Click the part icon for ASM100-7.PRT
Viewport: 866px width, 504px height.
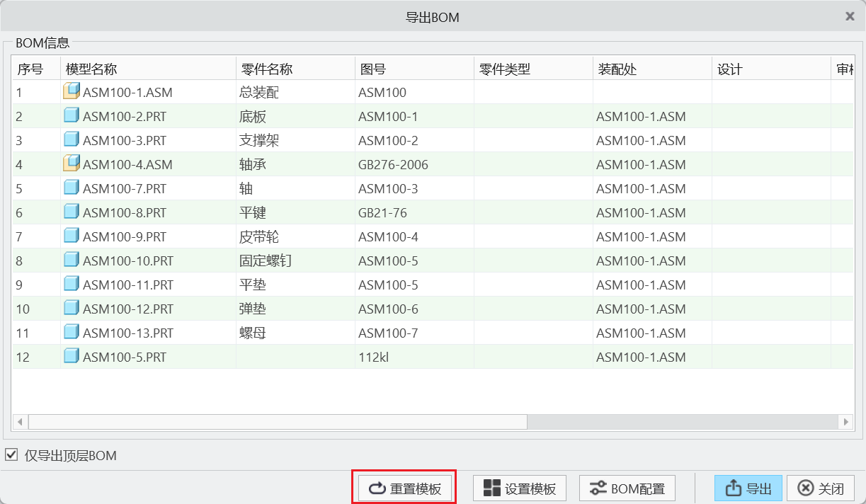tap(72, 188)
